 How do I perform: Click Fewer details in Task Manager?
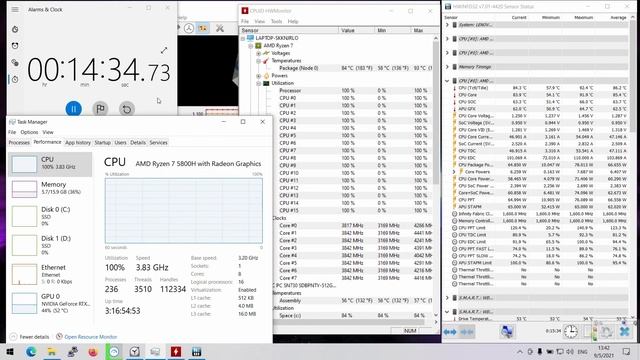(29, 337)
